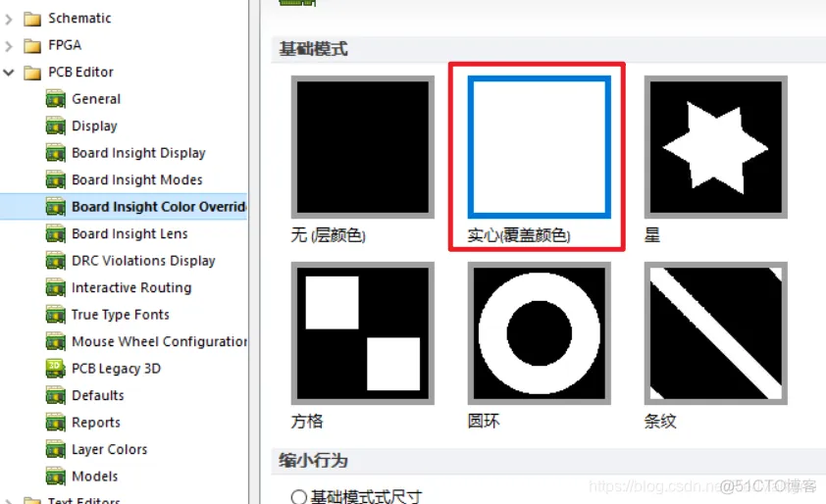Choose the 实心(覆盖颜色) solid pattern
826x504 pixels.
coord(539,147)
